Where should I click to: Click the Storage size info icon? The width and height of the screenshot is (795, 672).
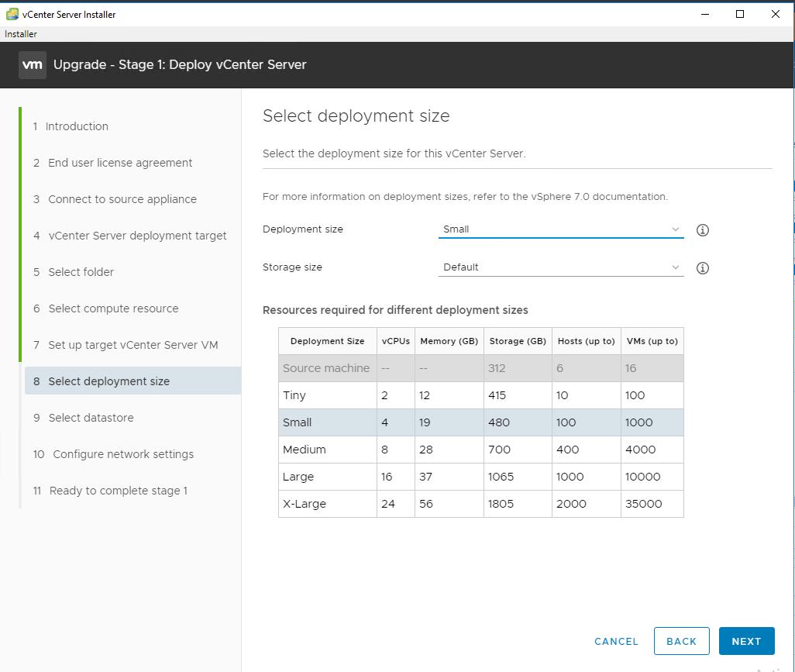point(702,268)
